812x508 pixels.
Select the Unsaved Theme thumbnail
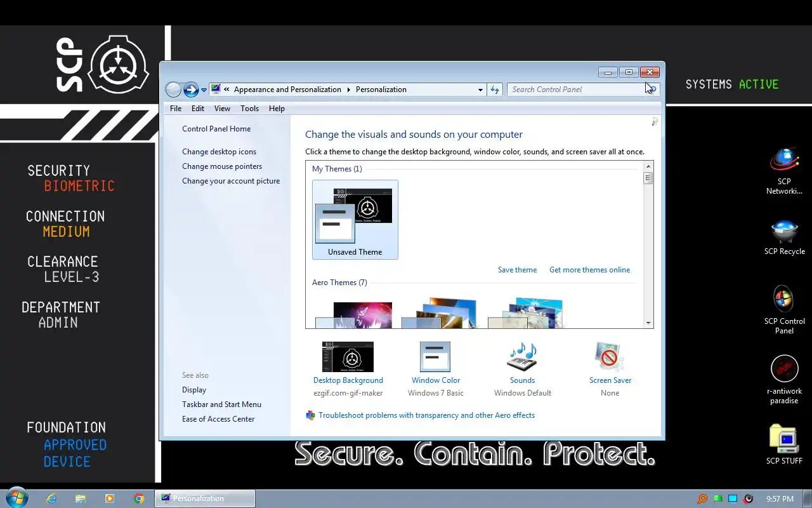point(355,220)
